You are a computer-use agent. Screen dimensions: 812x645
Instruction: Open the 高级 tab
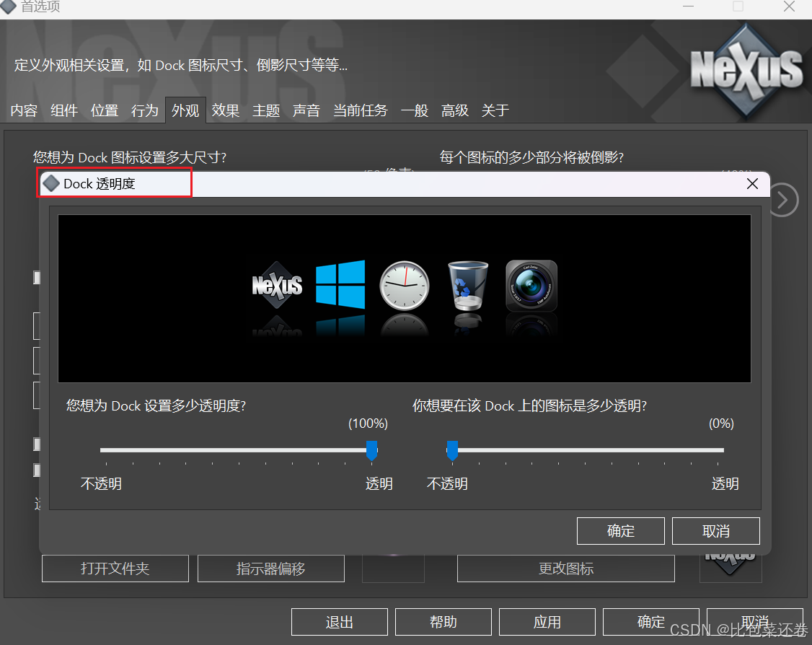pyautogui.click(x=455, y=110)
